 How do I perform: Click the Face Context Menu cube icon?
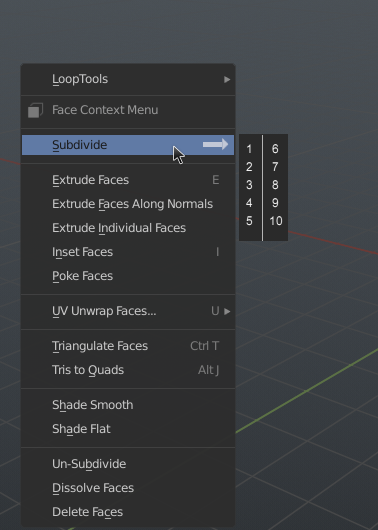pos(35,111)
